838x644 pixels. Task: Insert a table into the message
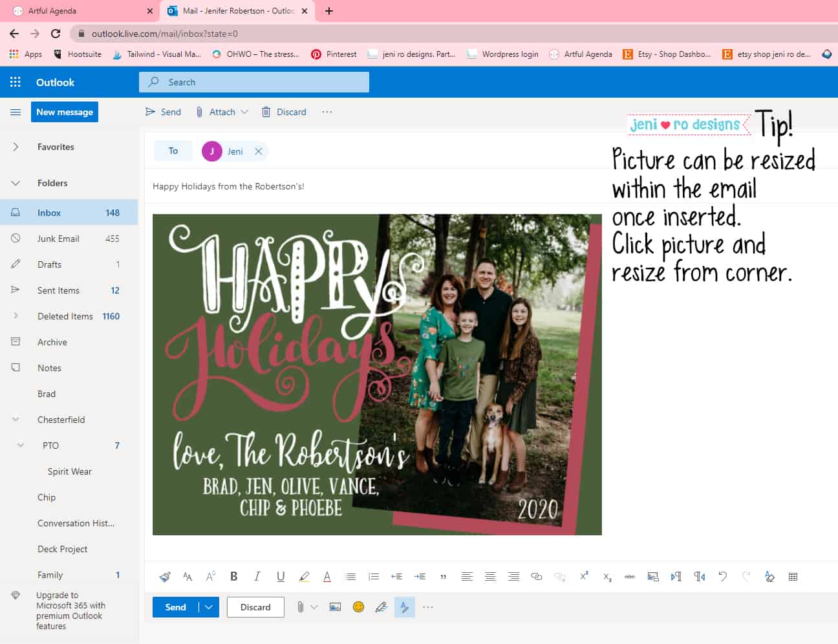[x=793, y=576]
